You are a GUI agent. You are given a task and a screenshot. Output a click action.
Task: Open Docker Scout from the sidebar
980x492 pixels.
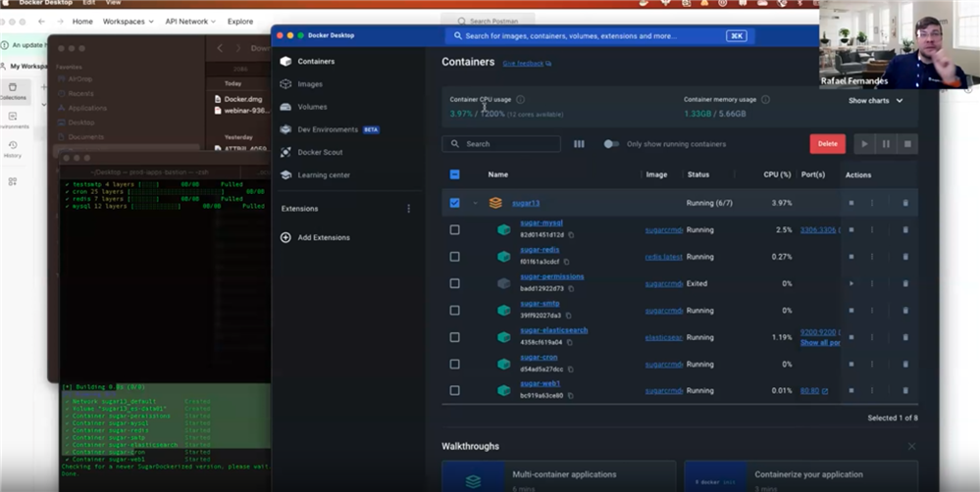(319, 152)
